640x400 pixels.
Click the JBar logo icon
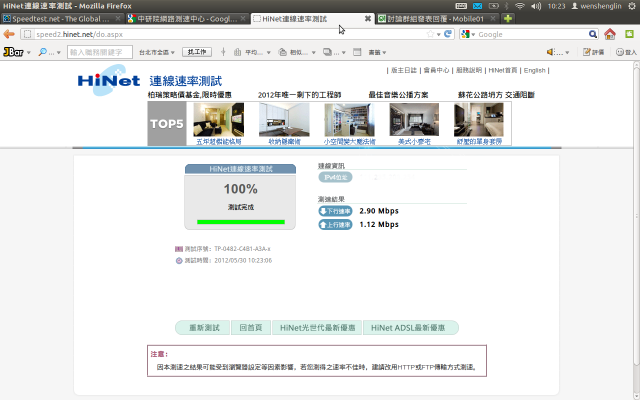click(x=13, y=52)
